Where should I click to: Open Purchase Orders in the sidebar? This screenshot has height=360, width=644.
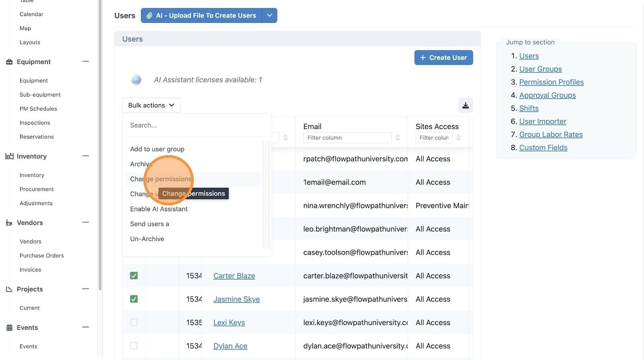[x=42, y=255]
